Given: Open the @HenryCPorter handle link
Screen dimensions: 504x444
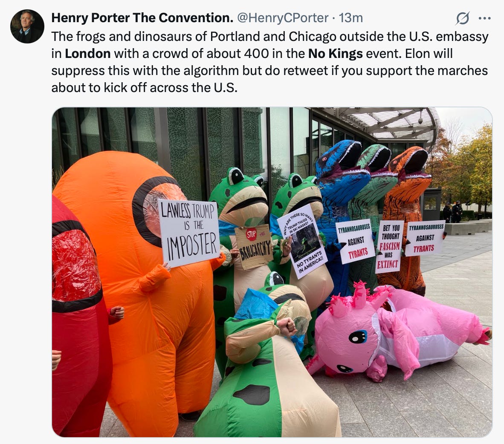Looking at the screenshot, I should [x=283, y=18].
